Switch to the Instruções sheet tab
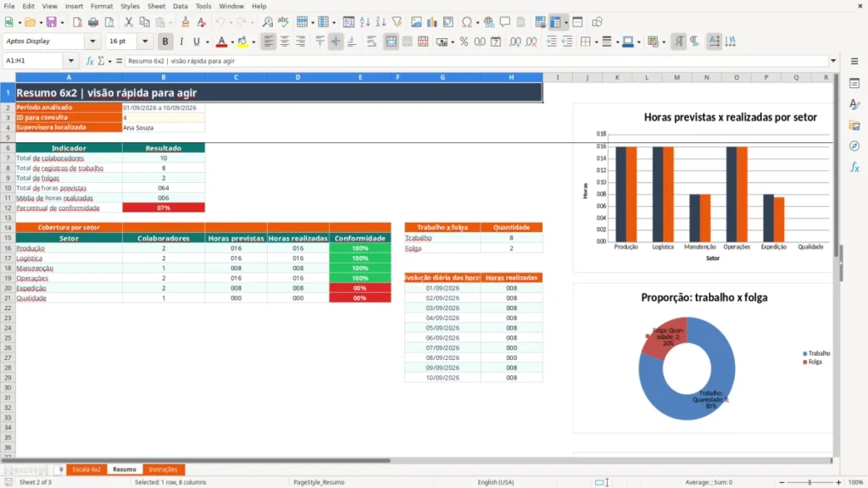The width and height of the screenshot is (868, 488). 163,469
